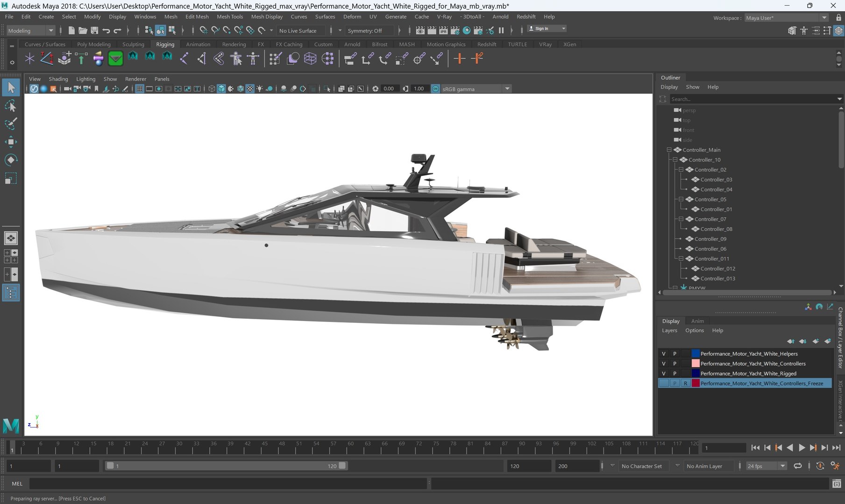The image size is (845, 504).
Task: Toggle R display type of Controllers_Freeze layer
Action: tap(685, 383)
